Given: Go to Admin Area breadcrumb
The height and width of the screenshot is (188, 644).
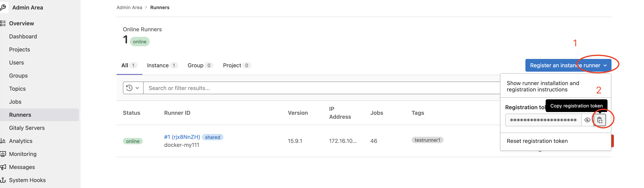Looking at the screenshot, I should tap(129, 8).
